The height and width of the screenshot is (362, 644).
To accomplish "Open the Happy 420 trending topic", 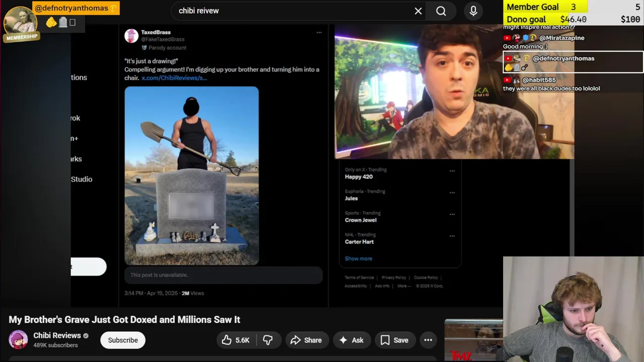I will [359, 177].
